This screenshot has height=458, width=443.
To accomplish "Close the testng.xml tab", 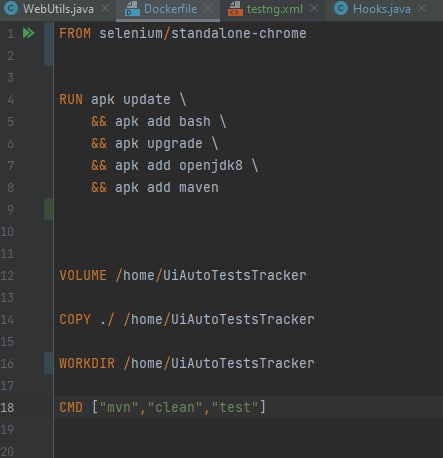I will pyautogui.click(x=313, y=9).
